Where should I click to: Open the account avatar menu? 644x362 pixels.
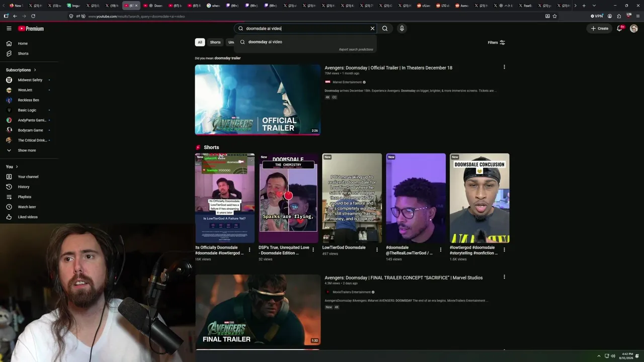pos(634,29)
